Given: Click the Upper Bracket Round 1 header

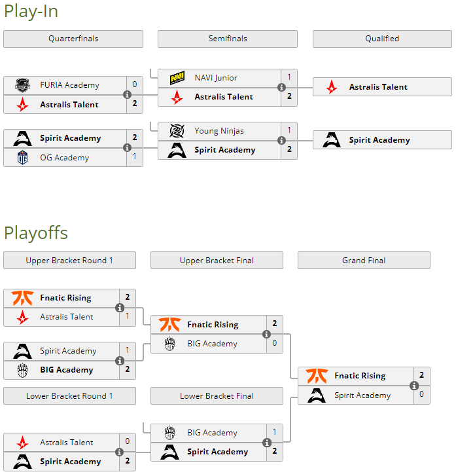Looking at the screenshot, I should pyautogui.click(x=69, y=261).
